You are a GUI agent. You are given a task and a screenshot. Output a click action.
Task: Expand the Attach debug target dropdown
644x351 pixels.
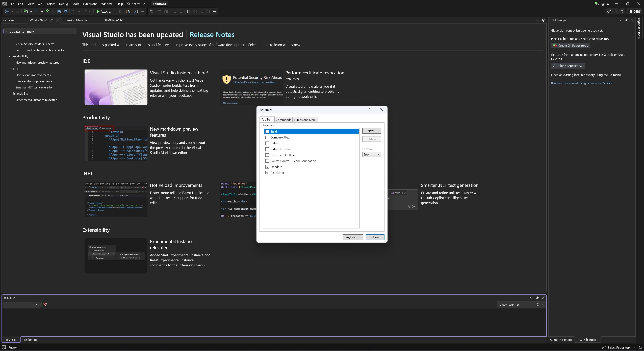click(114, 12)
